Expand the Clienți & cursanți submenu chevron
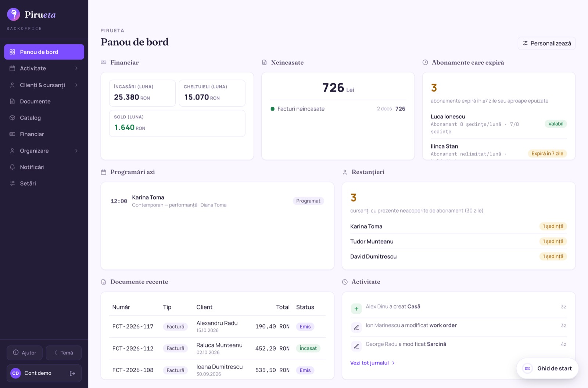Screen dimensions: 588x388 click(x=76, y=85)
